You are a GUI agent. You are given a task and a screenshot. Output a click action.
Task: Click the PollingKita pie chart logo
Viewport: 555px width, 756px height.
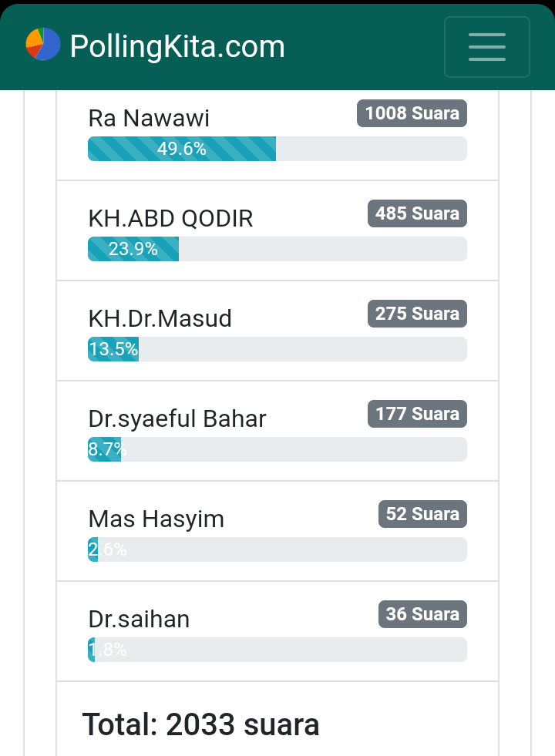click(x=42, y=45)
